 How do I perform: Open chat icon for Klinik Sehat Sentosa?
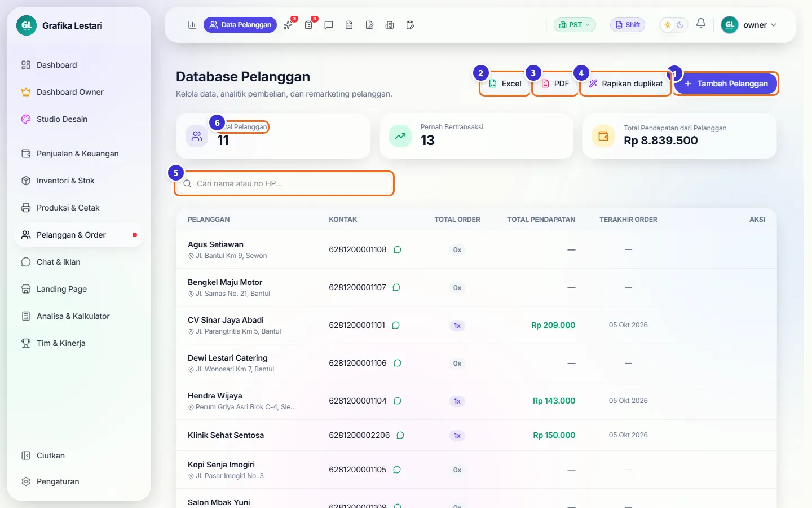(400, 435)
